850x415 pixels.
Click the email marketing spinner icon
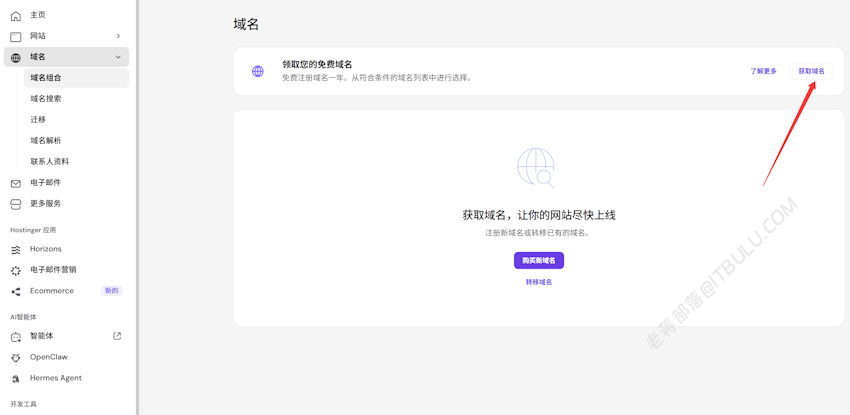(x=16, y=270)
